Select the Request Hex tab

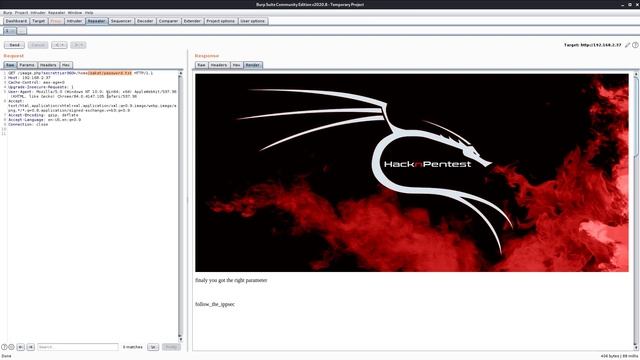click(x=66, y=65)
